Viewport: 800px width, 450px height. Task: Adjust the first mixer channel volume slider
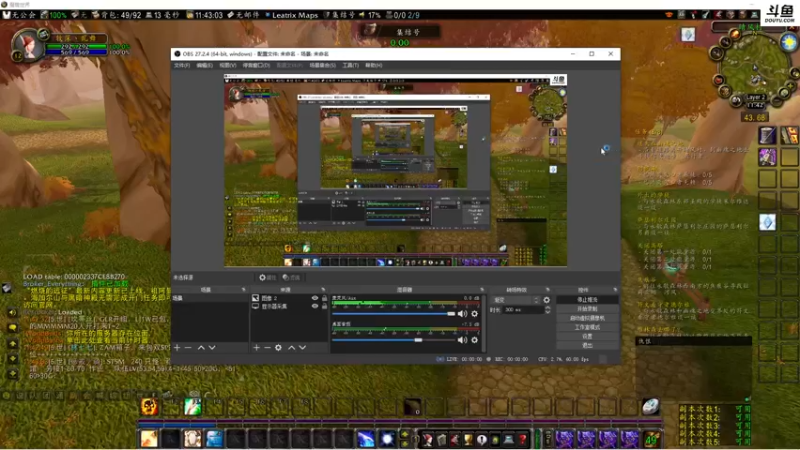coord(393,314)
